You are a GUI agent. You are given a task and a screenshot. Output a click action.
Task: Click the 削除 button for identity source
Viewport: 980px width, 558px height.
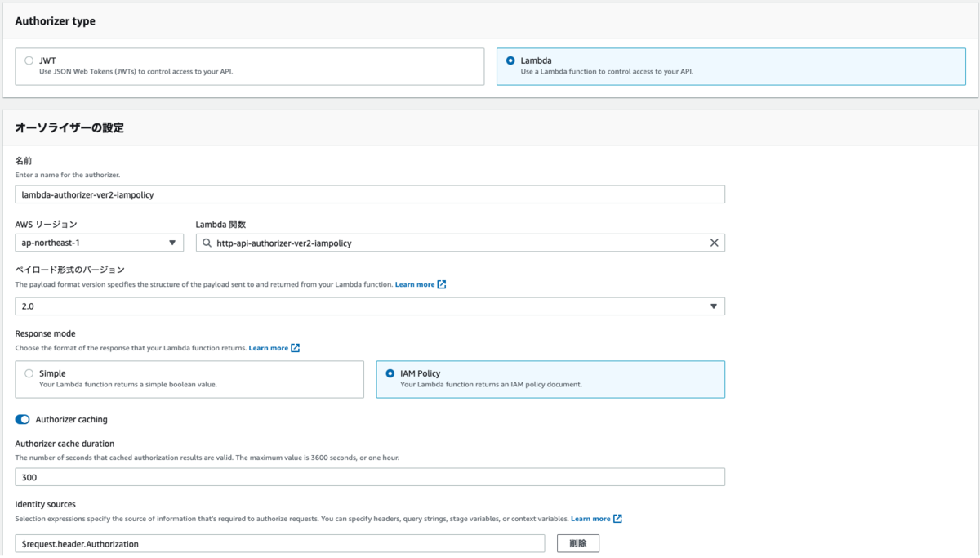tap(578, 543)
